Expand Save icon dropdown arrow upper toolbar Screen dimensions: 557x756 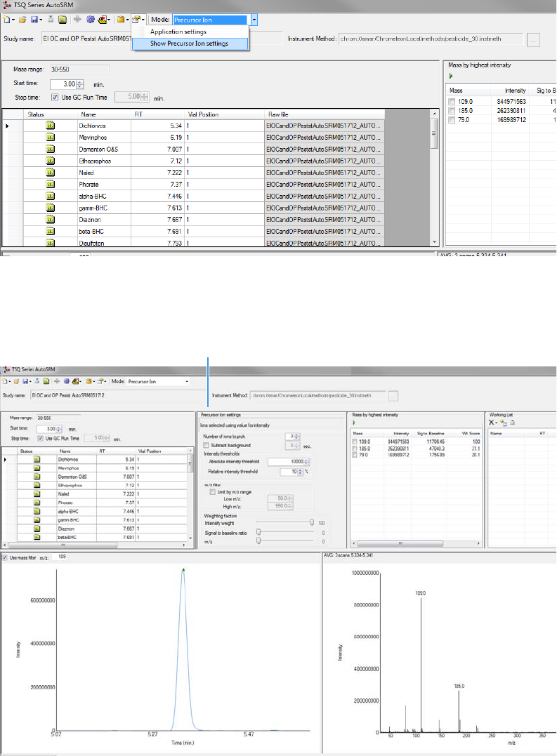41,20
